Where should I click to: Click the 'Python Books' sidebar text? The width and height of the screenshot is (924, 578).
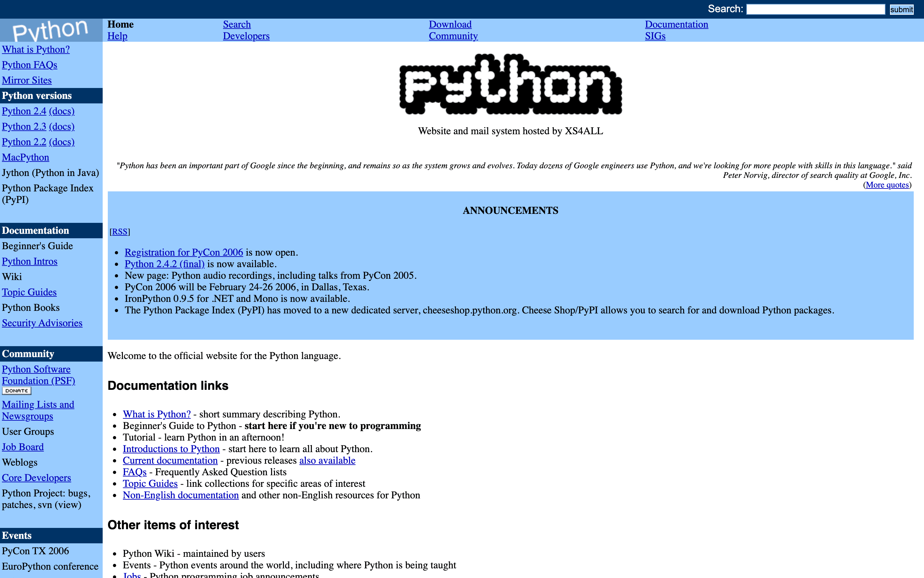tap(31, 308)
